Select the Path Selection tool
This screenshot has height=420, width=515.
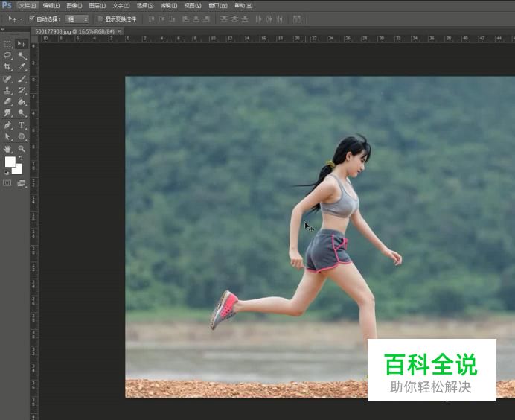point(7,136)
